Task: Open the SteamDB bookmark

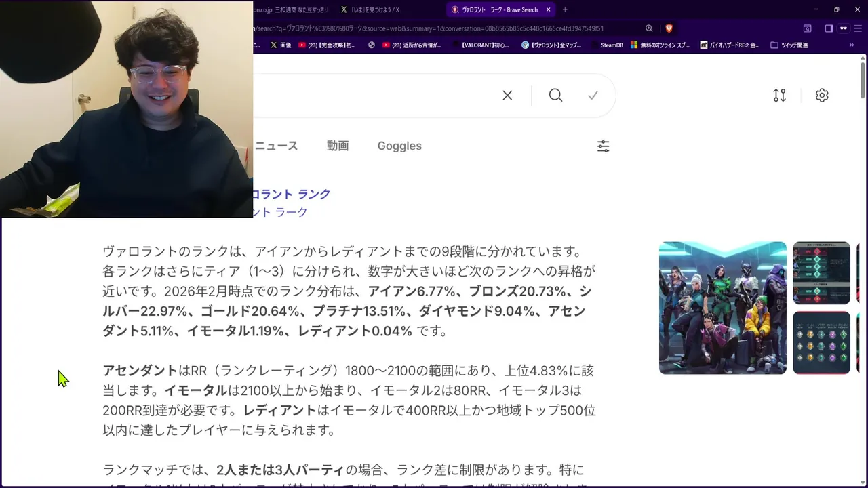Action: (607, 45)
